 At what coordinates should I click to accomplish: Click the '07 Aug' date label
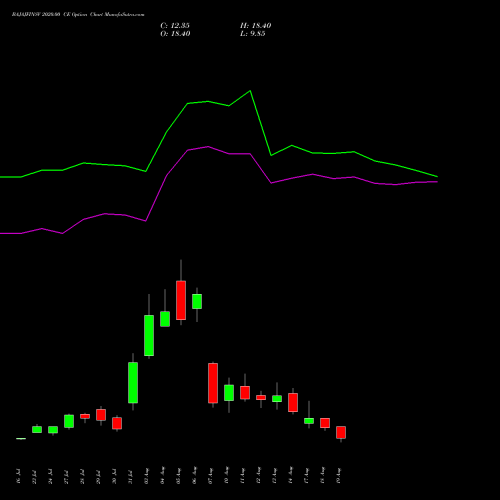click(210, 476)
